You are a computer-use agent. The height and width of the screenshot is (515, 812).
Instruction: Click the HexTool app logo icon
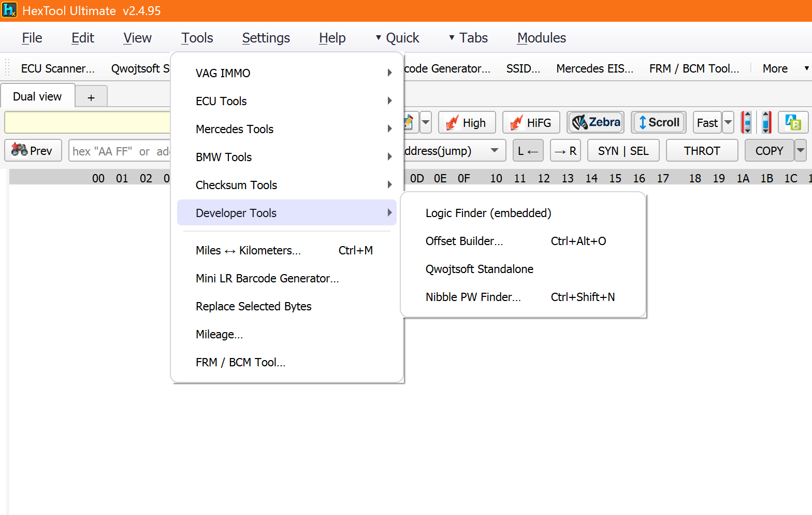(x=9, y=10)
